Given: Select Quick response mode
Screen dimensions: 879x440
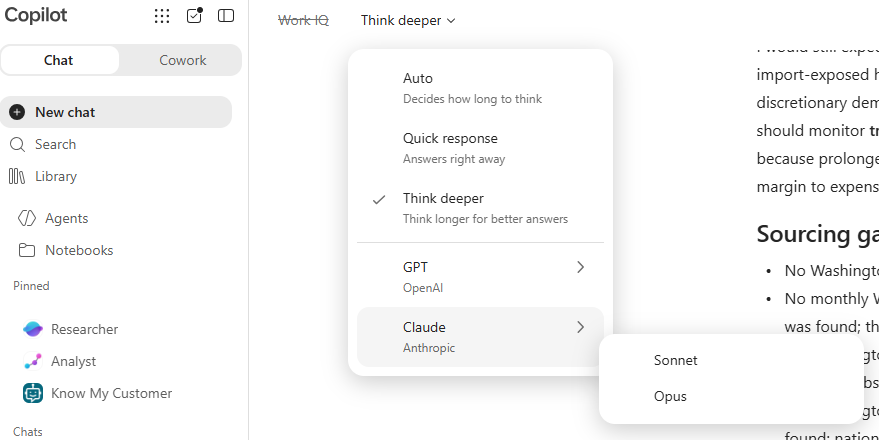Looking at the screenshot, I should (x=480, y=148).
